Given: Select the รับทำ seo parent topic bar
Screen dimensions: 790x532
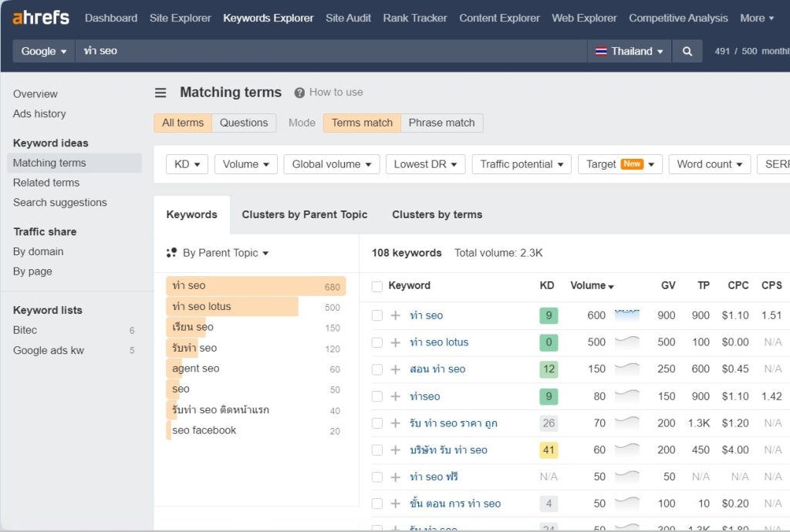Looking at the screenshot, I should tap(256, 348).
